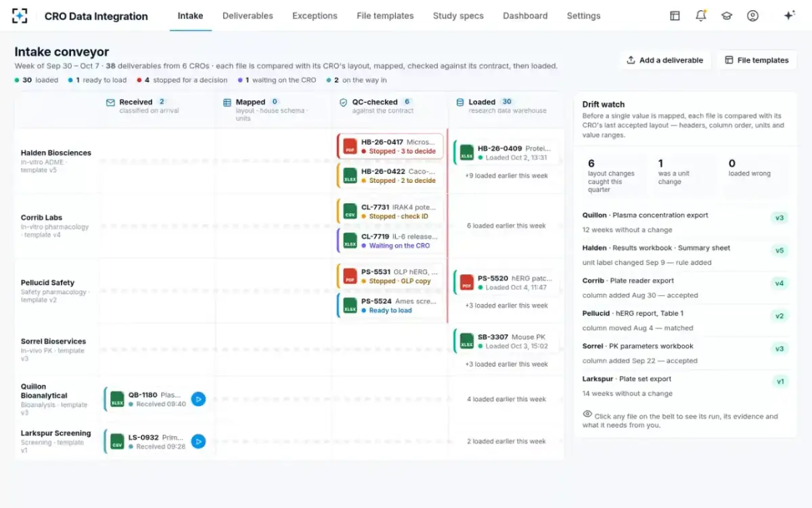
Task: Open the Exceptions tab
Action: (x=315, y=16)
